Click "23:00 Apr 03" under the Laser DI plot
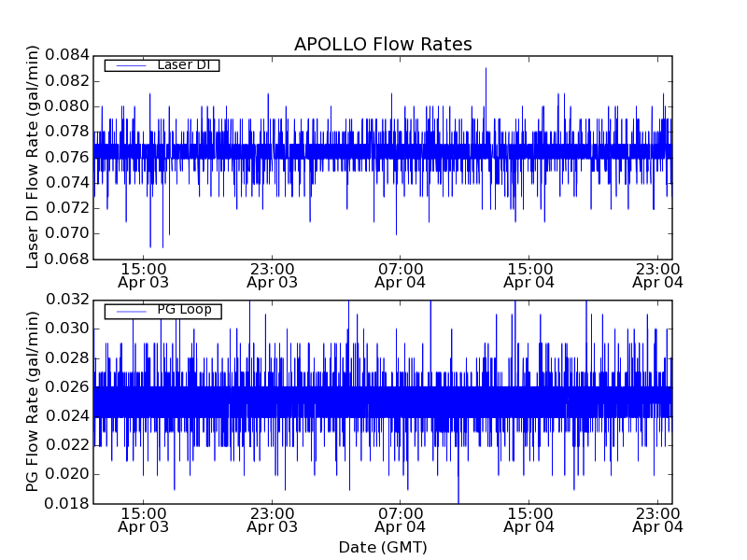 pos(272,275)
